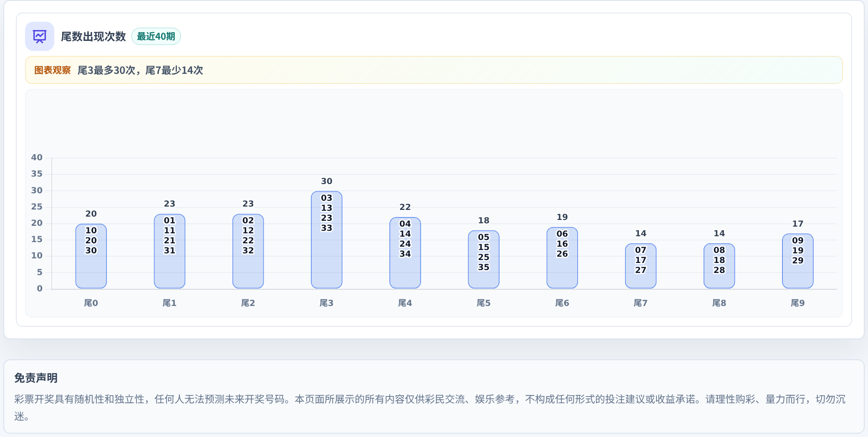Click the value 14 above the 尾7 bar
Viewport: 868px width, 437px height.
641,233
